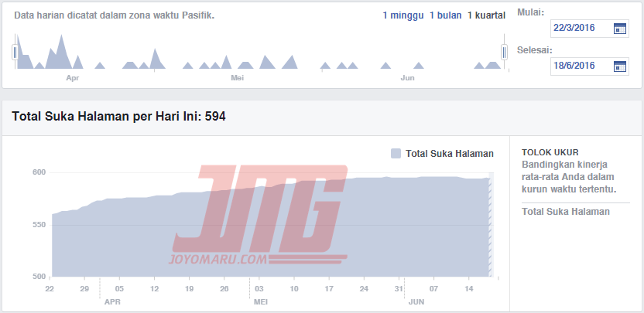Viewport: 644px width, 313px height.
Task: Click the x-axis date label 31
Action: (x=399, y=289)
